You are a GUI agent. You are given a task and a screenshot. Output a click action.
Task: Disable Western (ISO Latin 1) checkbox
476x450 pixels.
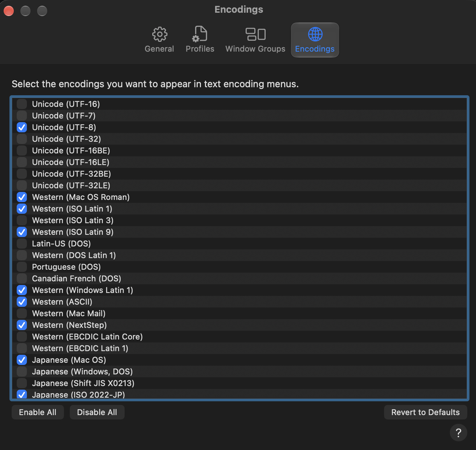22,209
